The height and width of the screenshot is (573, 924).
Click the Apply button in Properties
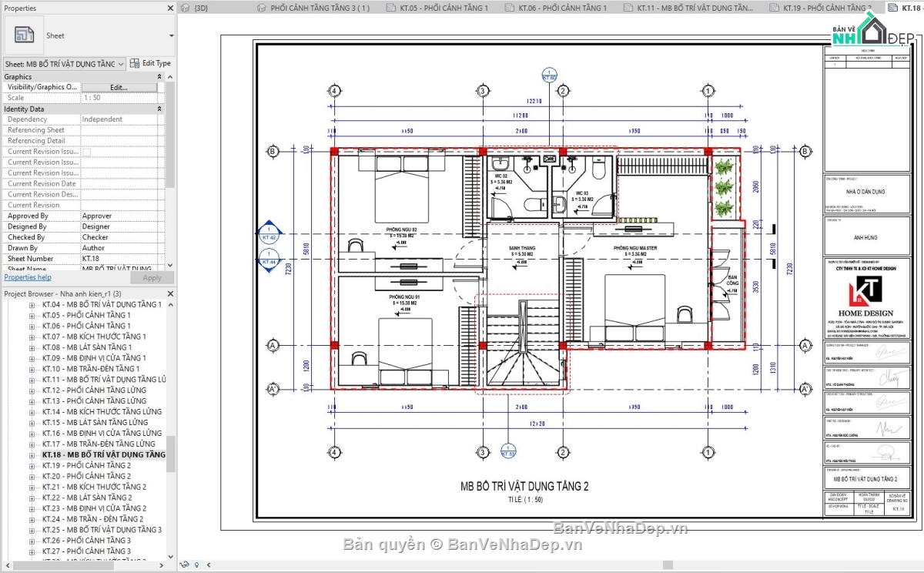pos(152,277)
